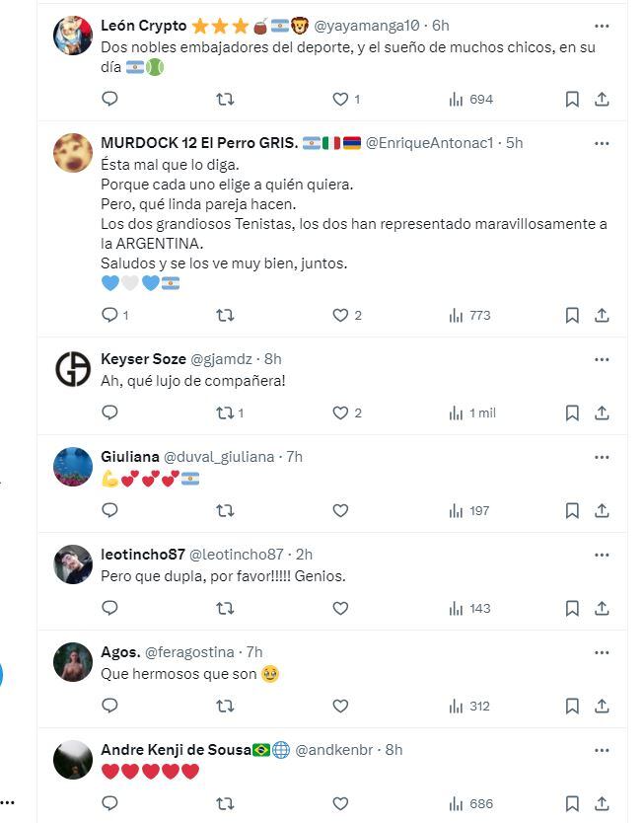Viewport: 644px width, 823px height.
Task: View analytics for MURDOCK 12's tweet
Action: [469, 315]
